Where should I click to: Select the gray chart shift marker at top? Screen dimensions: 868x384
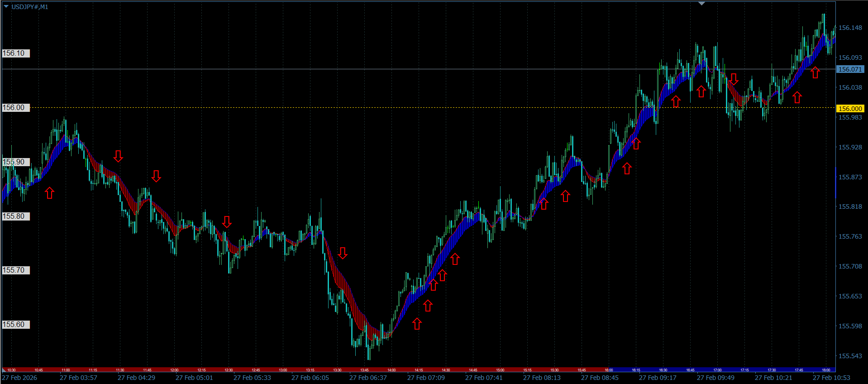pyautogui.click(x=701, y=3)
